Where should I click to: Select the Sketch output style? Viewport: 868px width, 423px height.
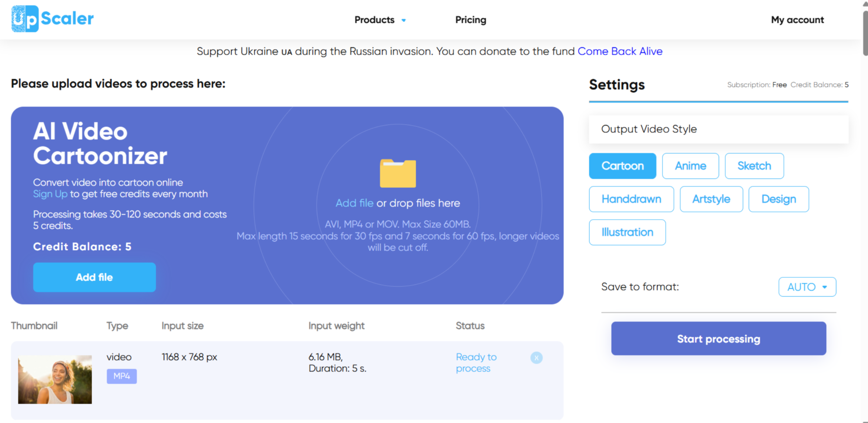click(x=754, y=166)
